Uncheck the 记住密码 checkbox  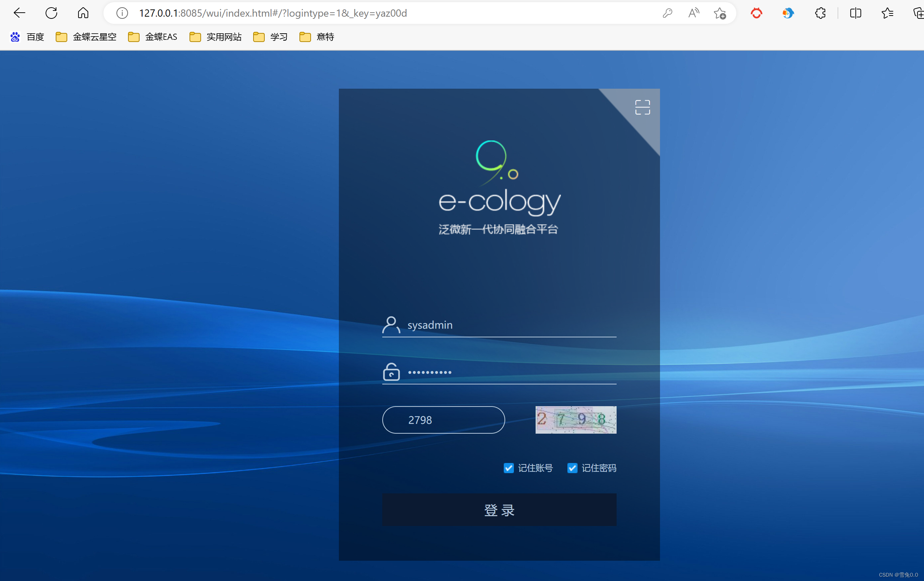[572, 468]
